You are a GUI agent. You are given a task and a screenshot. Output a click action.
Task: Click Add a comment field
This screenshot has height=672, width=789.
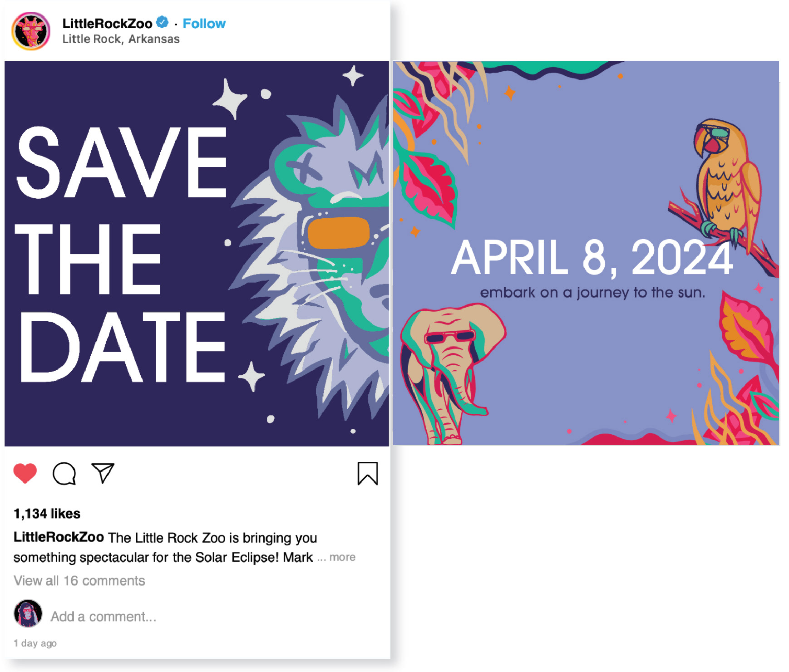104,616
